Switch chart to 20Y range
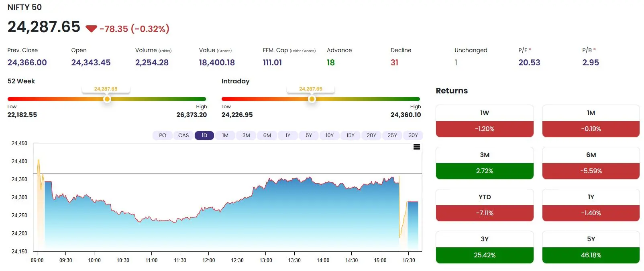This screenshot has height=271, width=644. click(x=371, y=135)
